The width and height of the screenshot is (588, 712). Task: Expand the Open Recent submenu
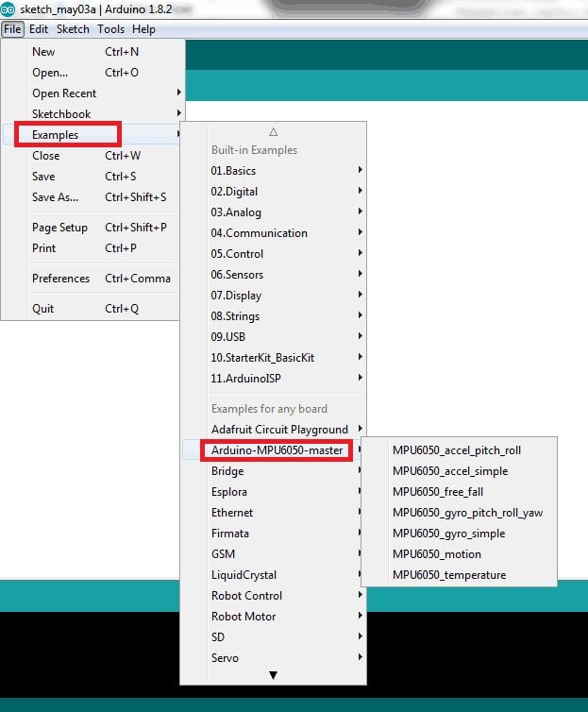64,93
